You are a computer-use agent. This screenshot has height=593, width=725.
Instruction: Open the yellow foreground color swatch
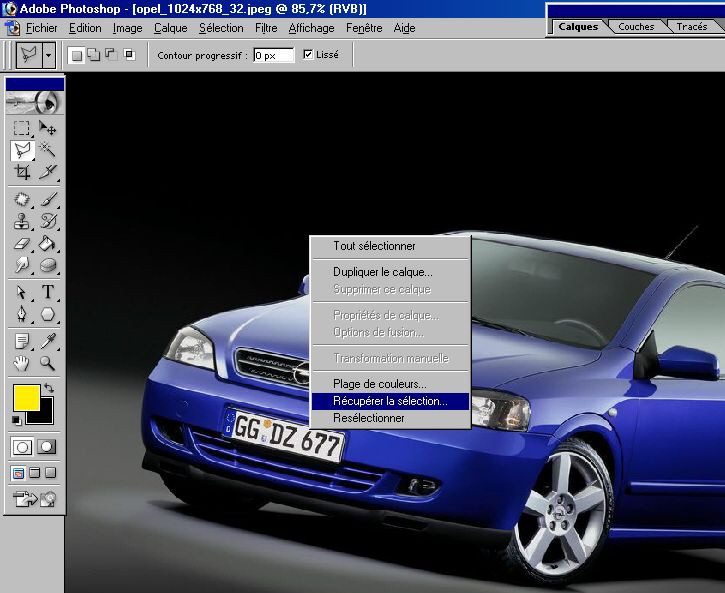click(x=26, y=397)
